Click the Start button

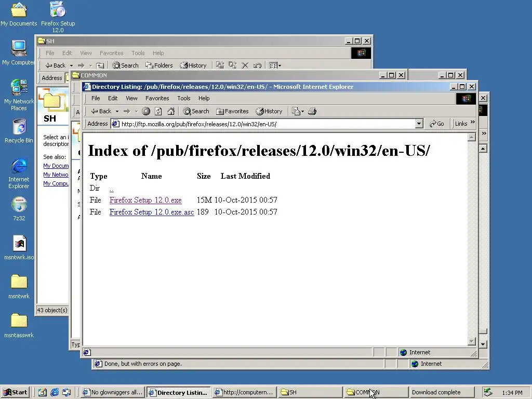(15, 393)
